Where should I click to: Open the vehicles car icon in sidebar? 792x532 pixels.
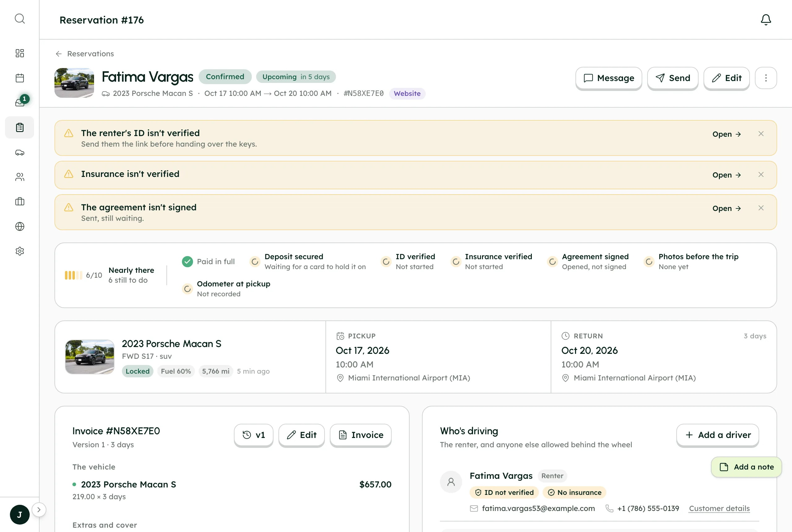20,152
